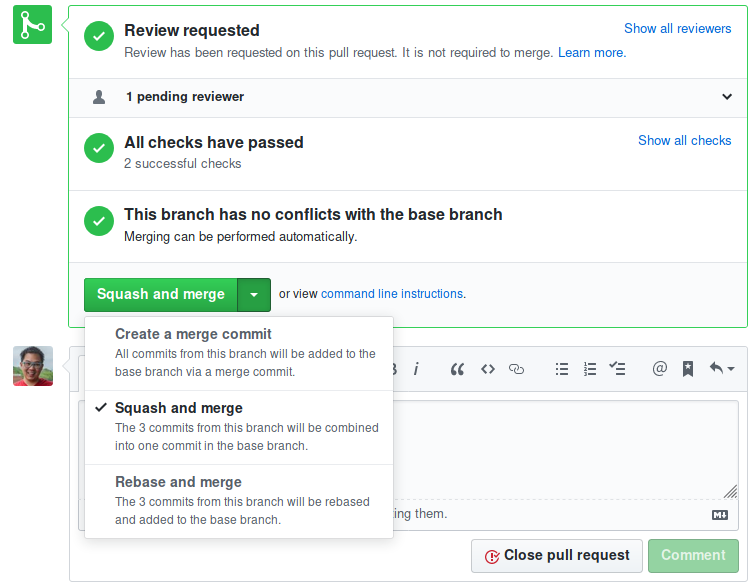The height and width of the screenshot is (588, 753).
Task: Open the saved replies arrow dropdown
Action: pos(722,369)
